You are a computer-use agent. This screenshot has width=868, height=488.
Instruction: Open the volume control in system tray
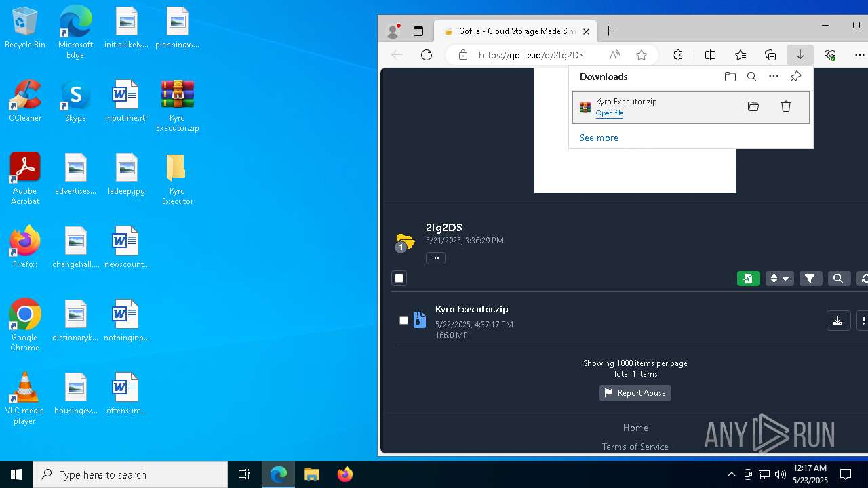point(781,474)
